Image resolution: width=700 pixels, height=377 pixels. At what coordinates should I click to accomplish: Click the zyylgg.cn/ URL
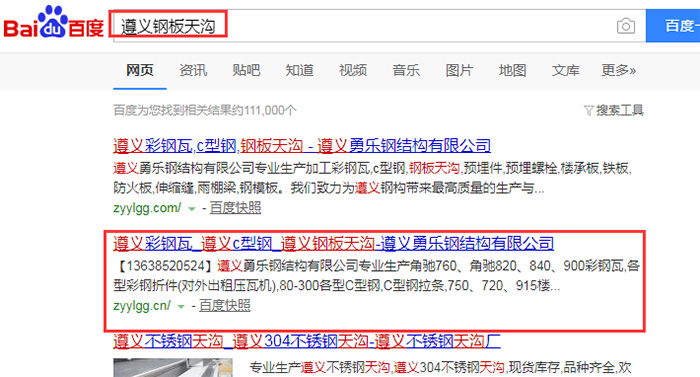142,306
